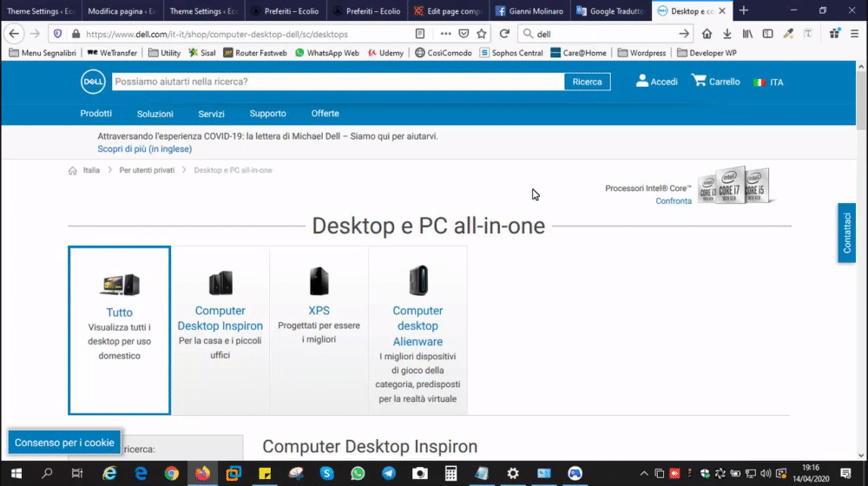Open Windows Start menu

click(16, 473)
